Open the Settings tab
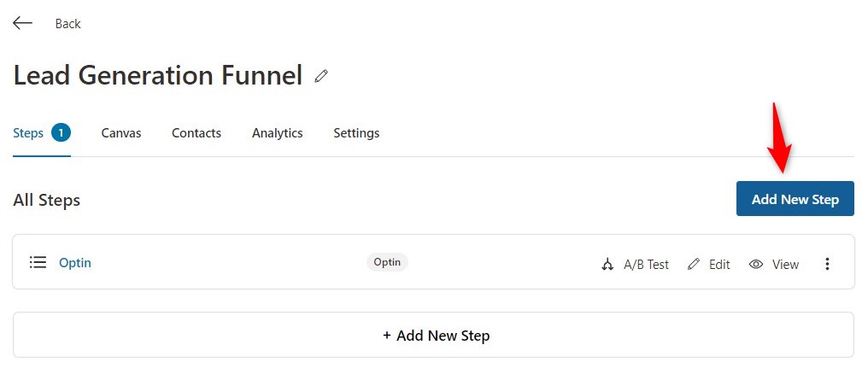This screenshot has height=374, width=868. pos(356,133)
